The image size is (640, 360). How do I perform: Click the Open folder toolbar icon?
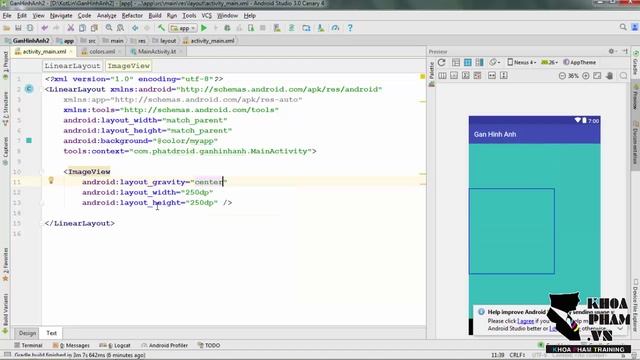coord(7,28)
